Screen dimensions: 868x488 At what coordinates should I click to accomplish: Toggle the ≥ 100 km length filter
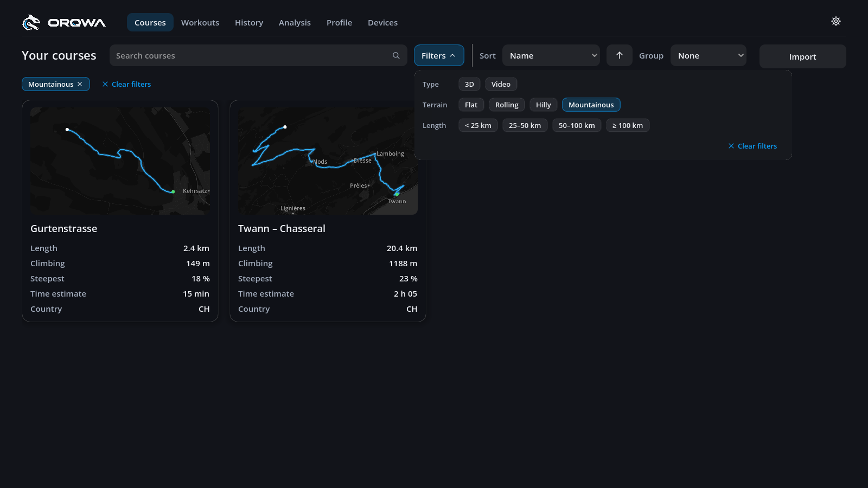tap(628, 125)
